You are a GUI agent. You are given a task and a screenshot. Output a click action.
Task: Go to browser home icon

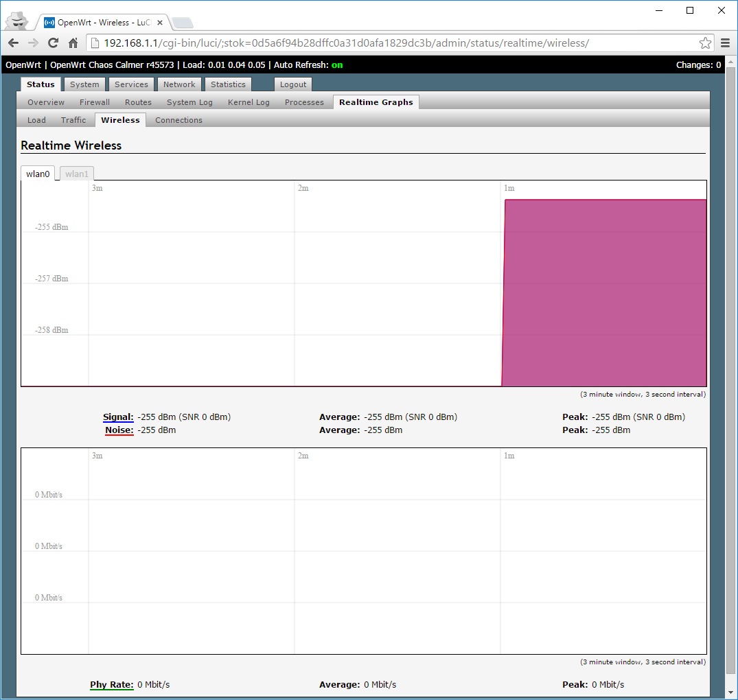point(73,43)
